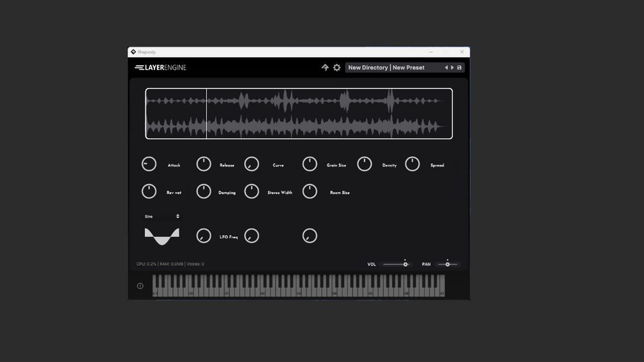Go to next preset with right arrow

[452, 67]
